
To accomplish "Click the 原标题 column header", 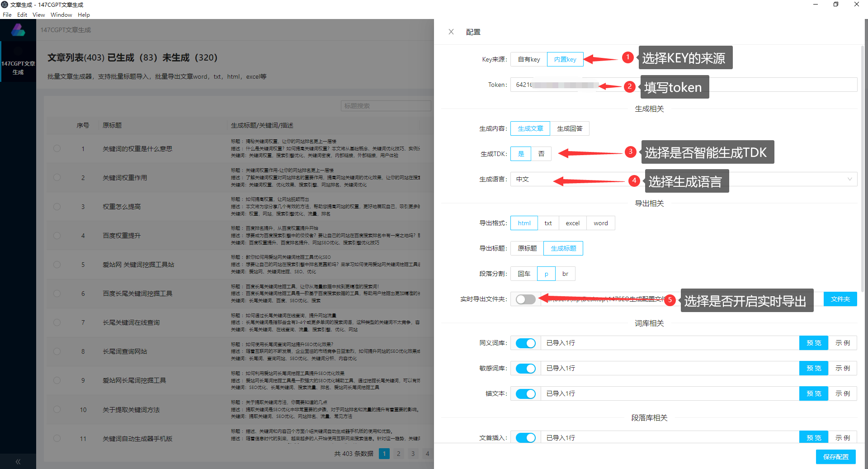I will (112, 125).
